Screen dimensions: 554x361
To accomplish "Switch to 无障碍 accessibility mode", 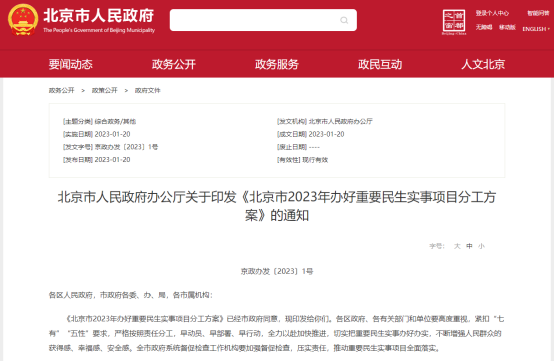I will [x=484, y=28].
